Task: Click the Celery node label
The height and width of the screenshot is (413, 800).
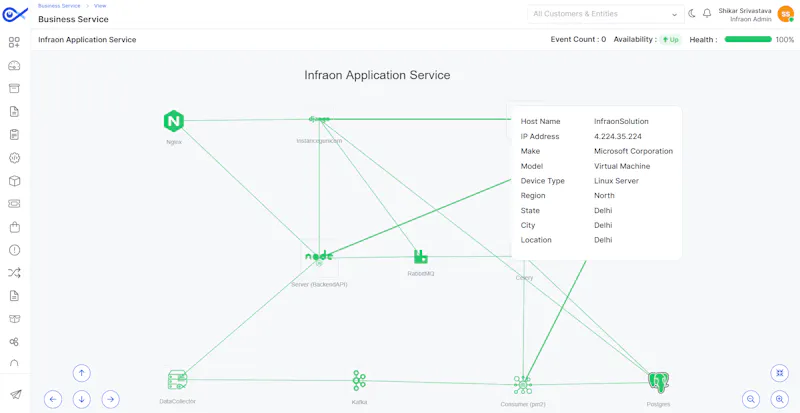Action: (x=524, y=278)
